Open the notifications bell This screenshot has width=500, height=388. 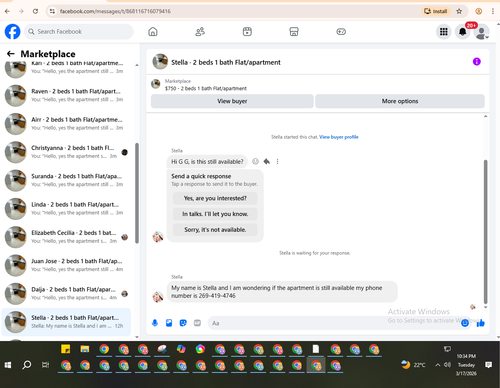(463, 32)
